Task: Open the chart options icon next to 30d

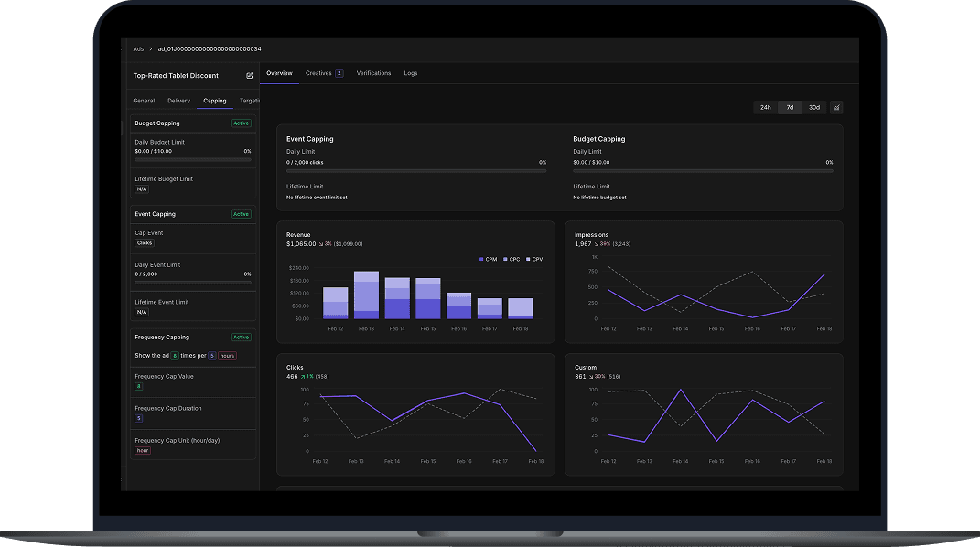Action: click(x=836, y=107)
